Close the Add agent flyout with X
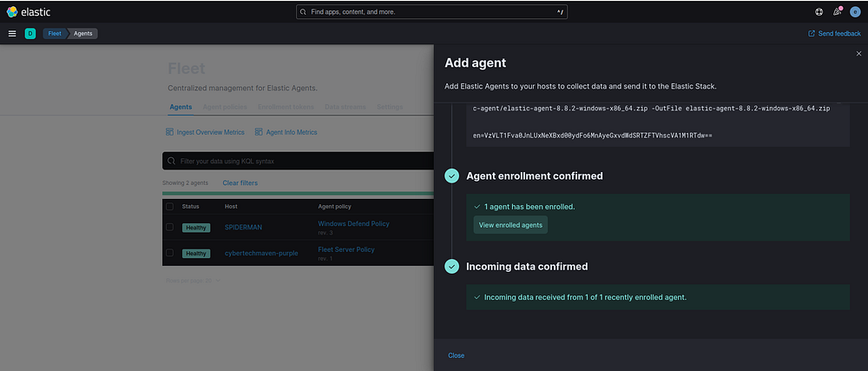The image size is (868, 371). pyautogui.click(x=858, y=54)
